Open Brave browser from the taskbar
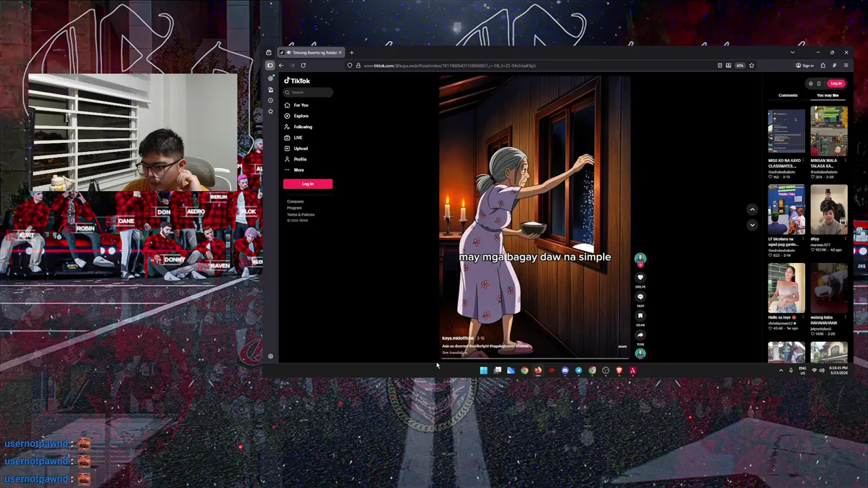868x488 pixels. coord(619,370)
